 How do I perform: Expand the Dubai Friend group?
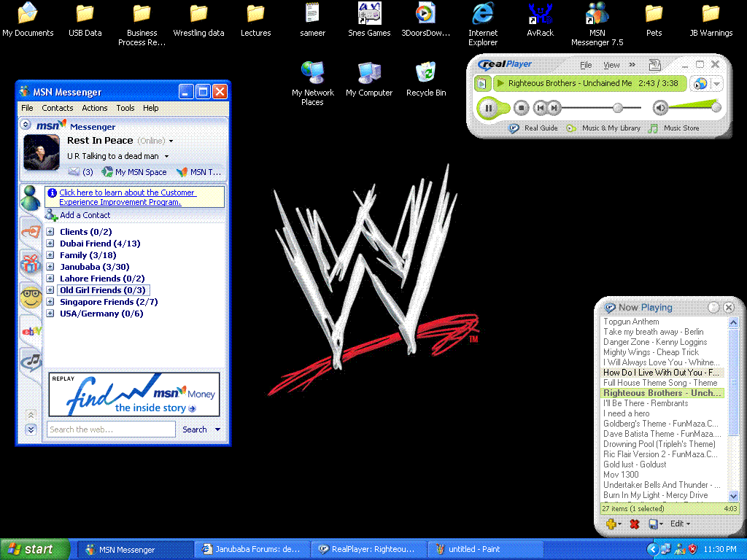click(50, 244)
